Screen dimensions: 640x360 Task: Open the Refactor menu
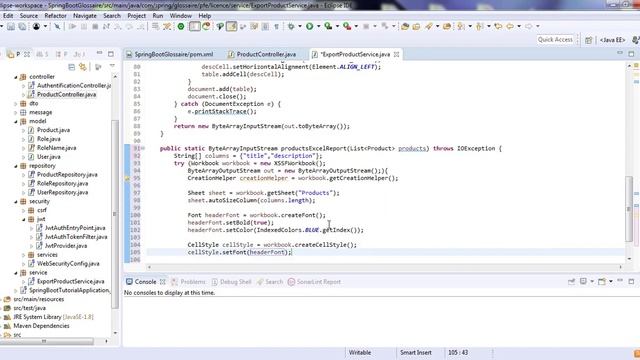pyautogui.click(x=55, y=16)
